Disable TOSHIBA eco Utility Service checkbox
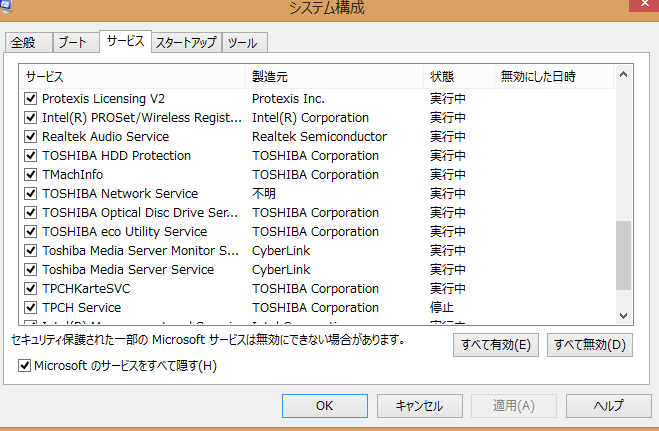Image resolution: width=659 pixels, height=431 pixels. tap(31, 232)
